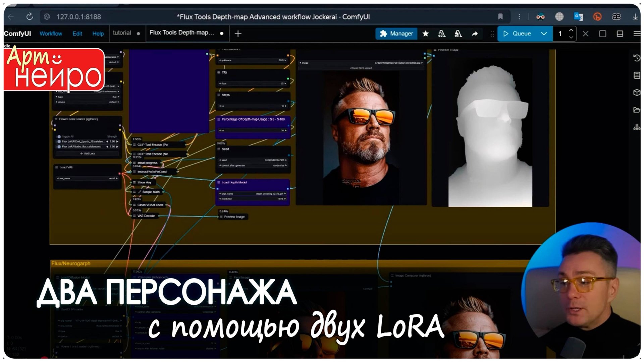The image size is (644, 362).
Task: Click the star icon next to Manager
Action: (x=426, y=34)
